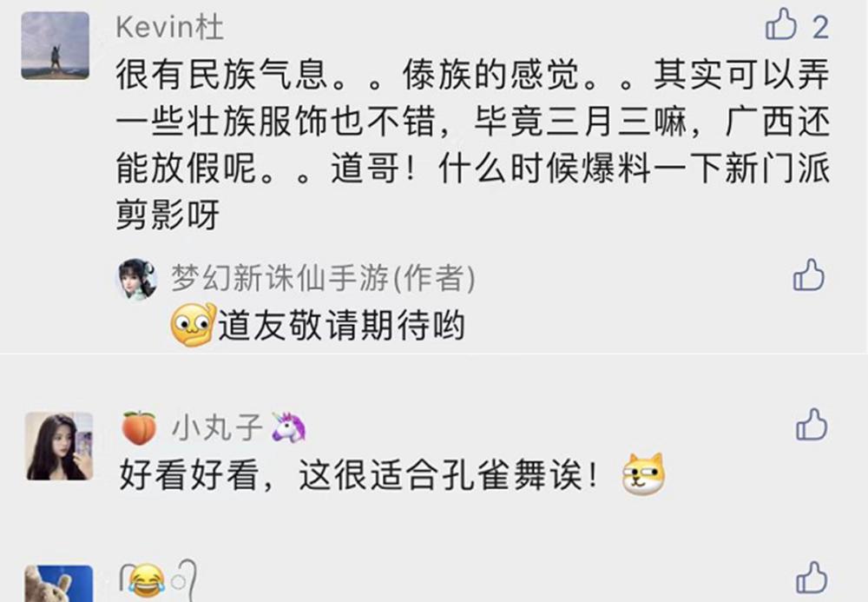Viewport: 868px width, 602px height.
Task: Like the bottom comment with laughing emoji name
Action: 812,578
